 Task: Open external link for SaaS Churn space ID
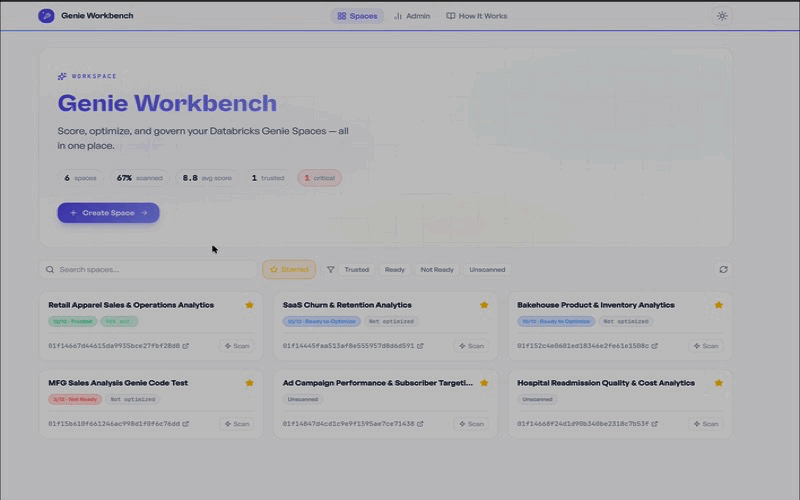420,346
